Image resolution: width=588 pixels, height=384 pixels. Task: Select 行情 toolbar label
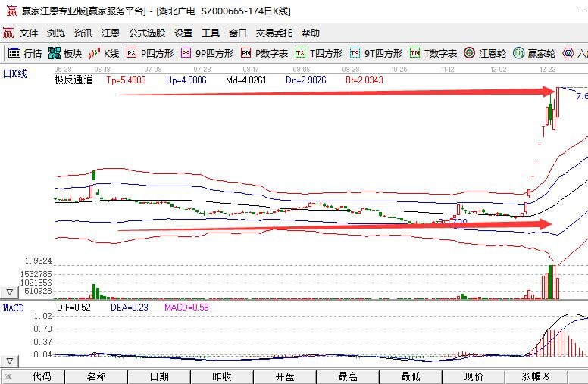[x=33, y=54]
